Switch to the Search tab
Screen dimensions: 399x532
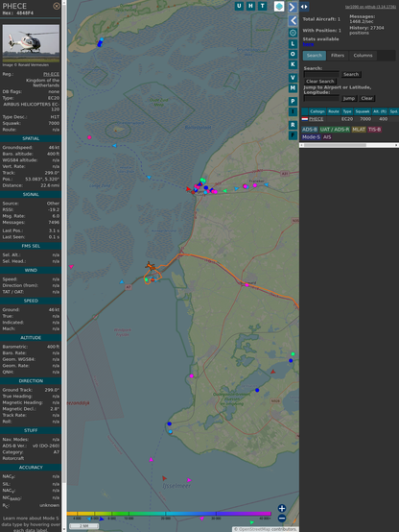pyautogui.click(x=315, y=56)
